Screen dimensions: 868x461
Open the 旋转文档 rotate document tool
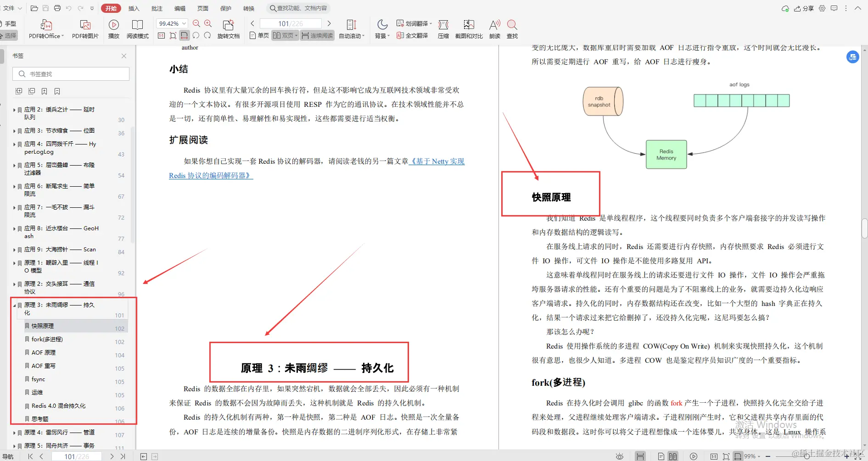point(228,28)
